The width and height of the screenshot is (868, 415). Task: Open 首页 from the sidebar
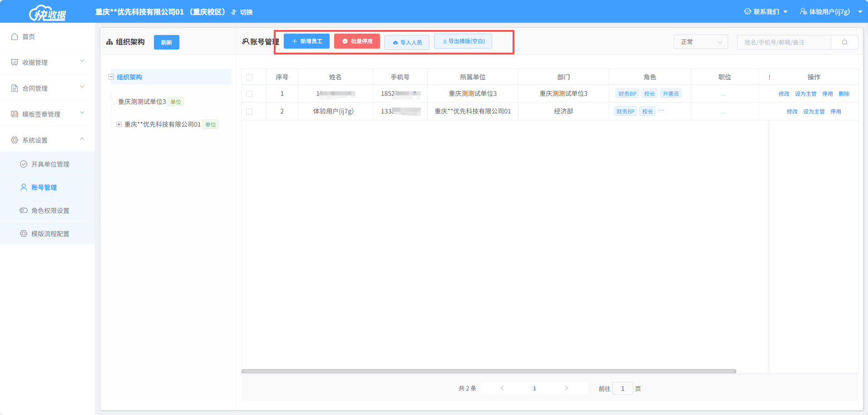coord(29,37)
